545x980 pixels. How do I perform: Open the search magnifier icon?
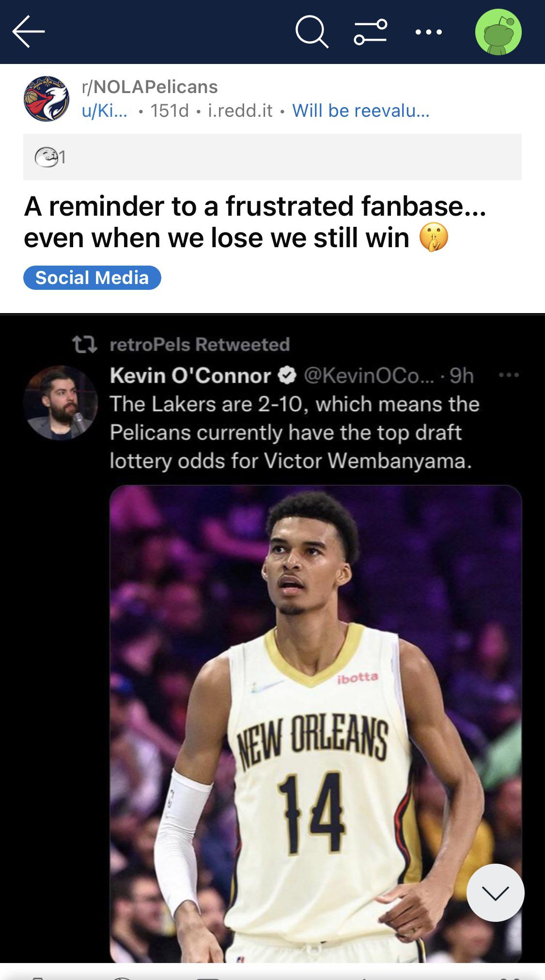point(311,32)
